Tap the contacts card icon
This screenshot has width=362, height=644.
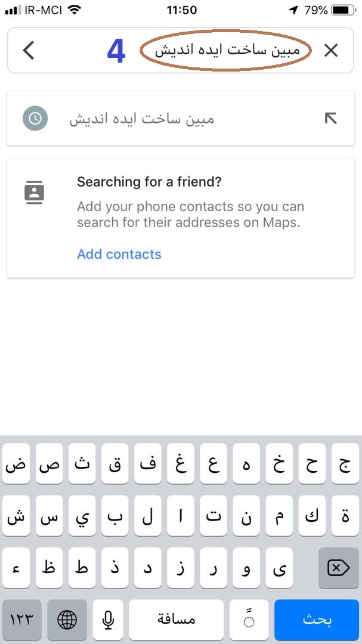(35, 193)
